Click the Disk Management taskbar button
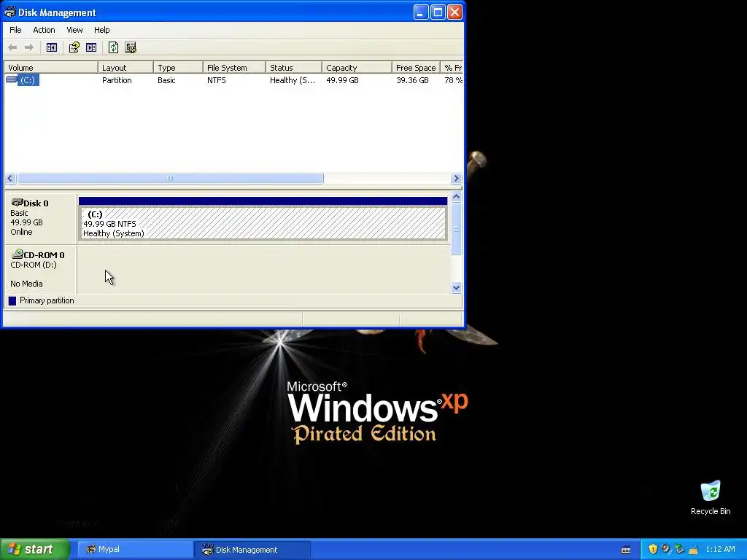Screen dimensions: 747x560 click(252, 550)
